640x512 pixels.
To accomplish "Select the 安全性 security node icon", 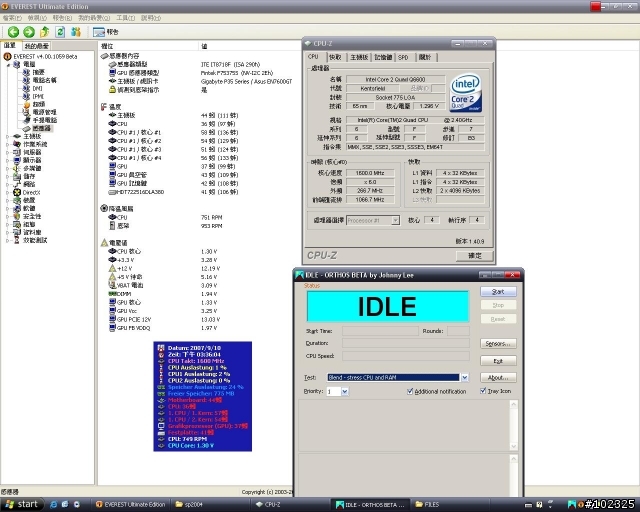I will click(x=17, y=216).
